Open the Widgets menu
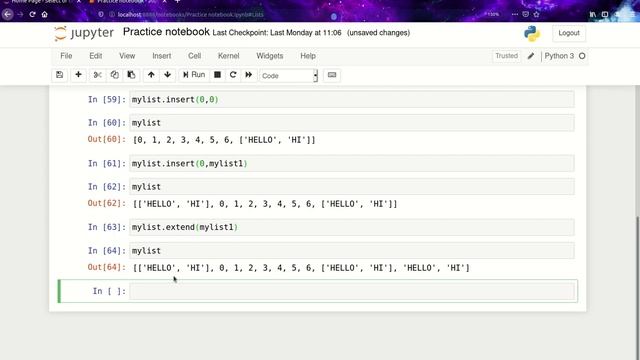Viewport: 640px width, 360px height. point(269,56)
